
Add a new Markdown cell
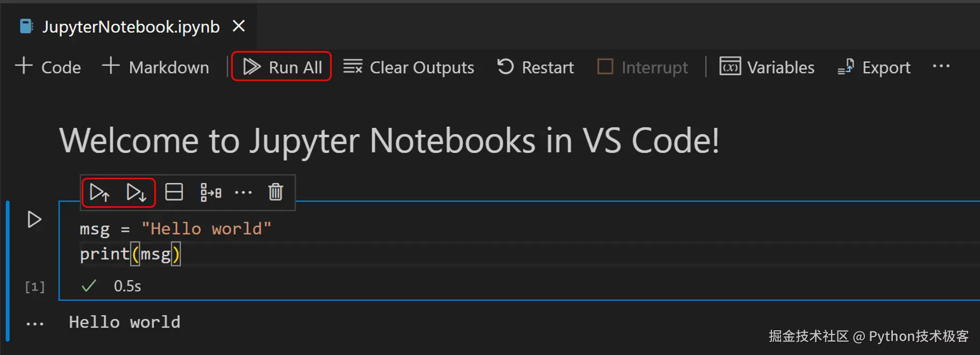155,67
